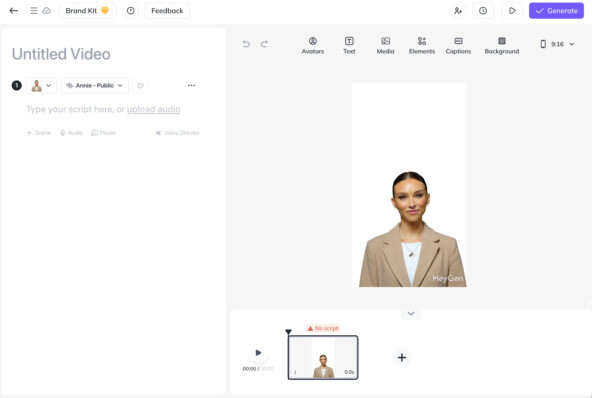Screen dimensions: 592x398
Task: Collapse the timeline with chevron
Action: tap(411, 314)
